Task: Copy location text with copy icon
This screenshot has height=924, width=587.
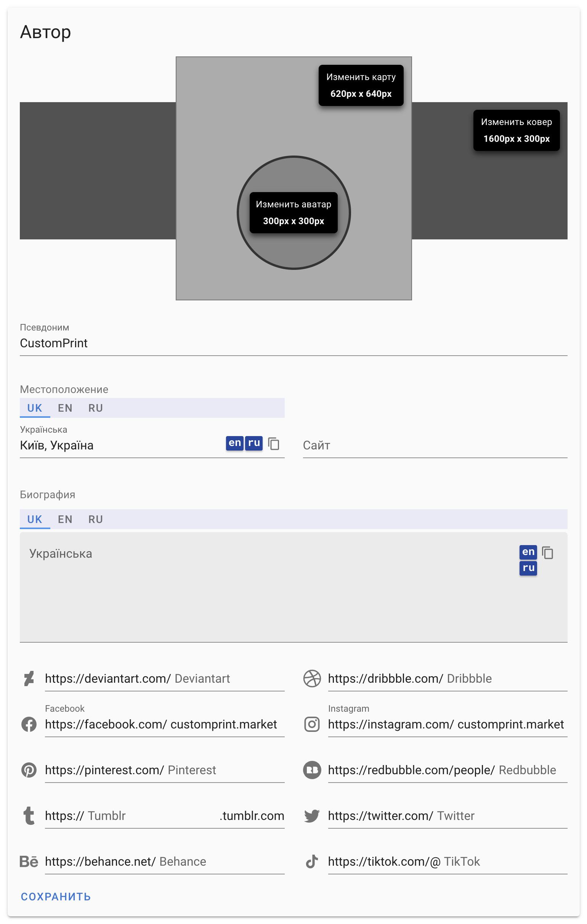Action: (274, 443)
